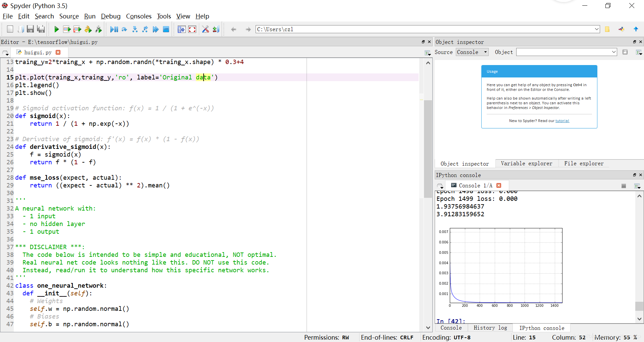Image resolution: width=644 pixels, height=342 pixels.
Task: Open a file using the toolbar icon
Action: point(20,30)
